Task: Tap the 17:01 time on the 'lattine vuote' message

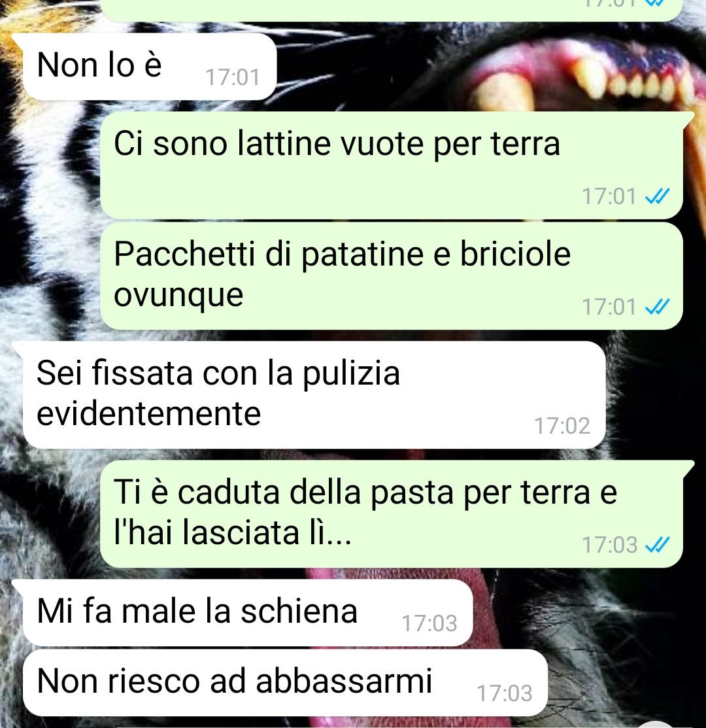Action: (609, 196)
